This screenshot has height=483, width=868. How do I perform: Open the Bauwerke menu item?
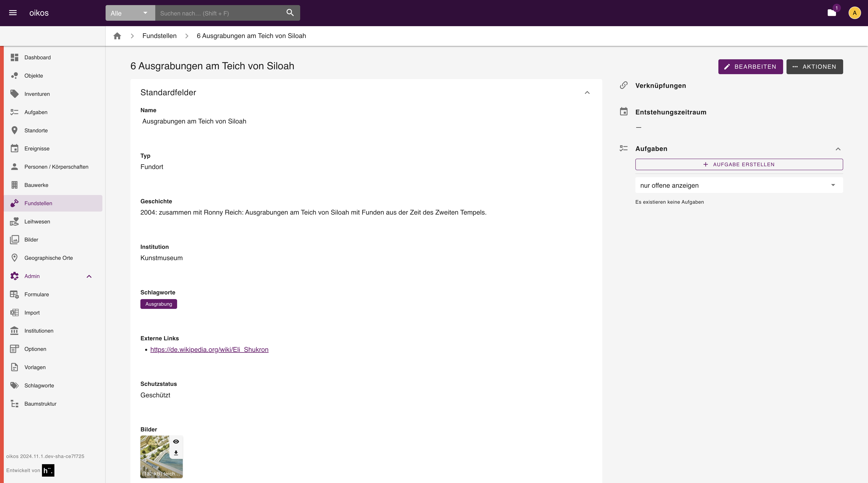[x=53, y=185]
